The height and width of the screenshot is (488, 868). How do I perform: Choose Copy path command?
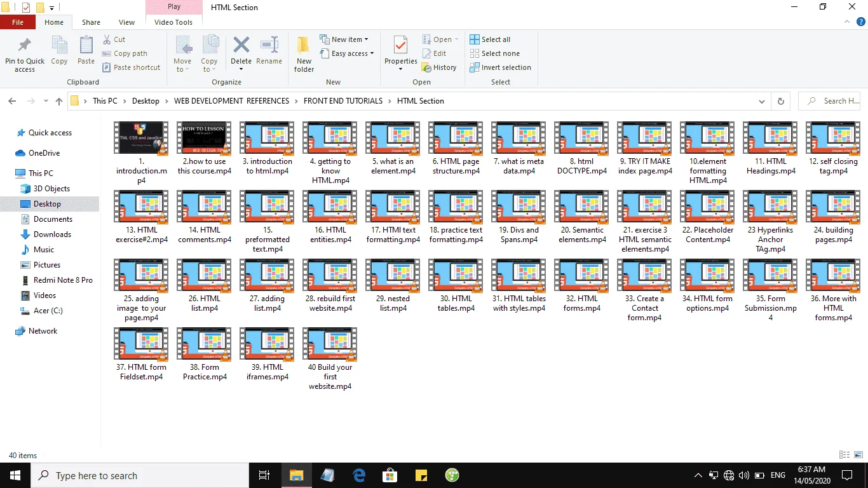(125, 53)
